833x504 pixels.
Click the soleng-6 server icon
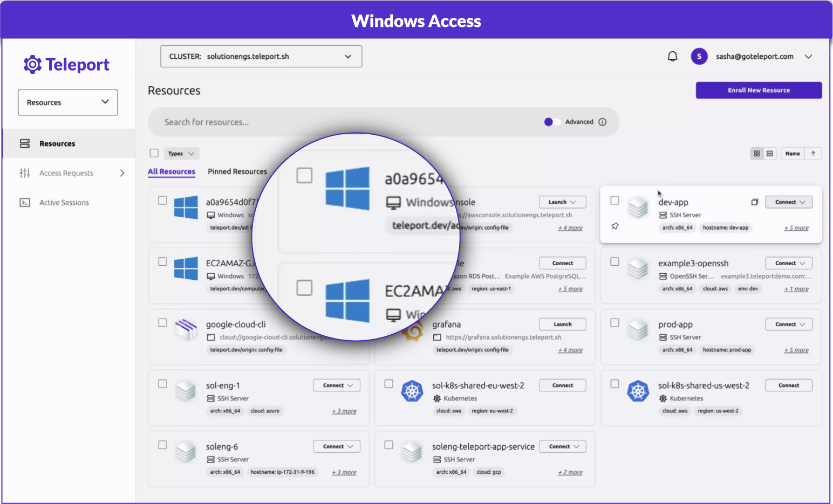[186, 452]
